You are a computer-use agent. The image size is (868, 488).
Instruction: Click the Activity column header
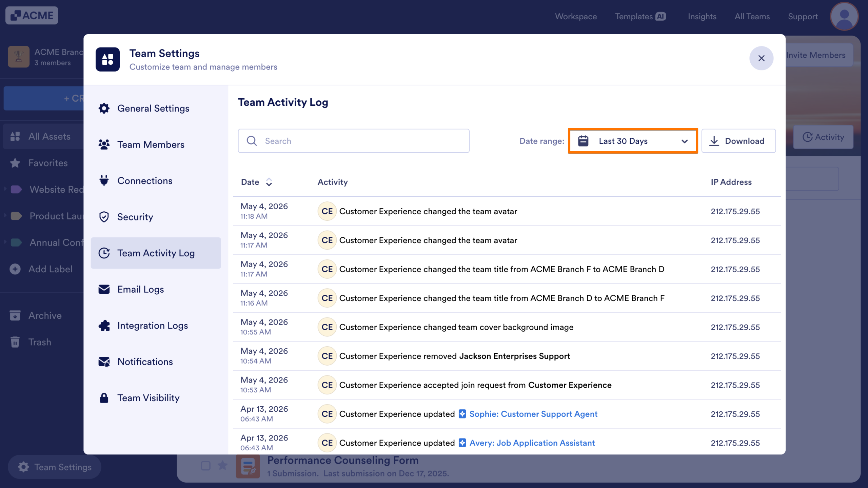(333, 182)
